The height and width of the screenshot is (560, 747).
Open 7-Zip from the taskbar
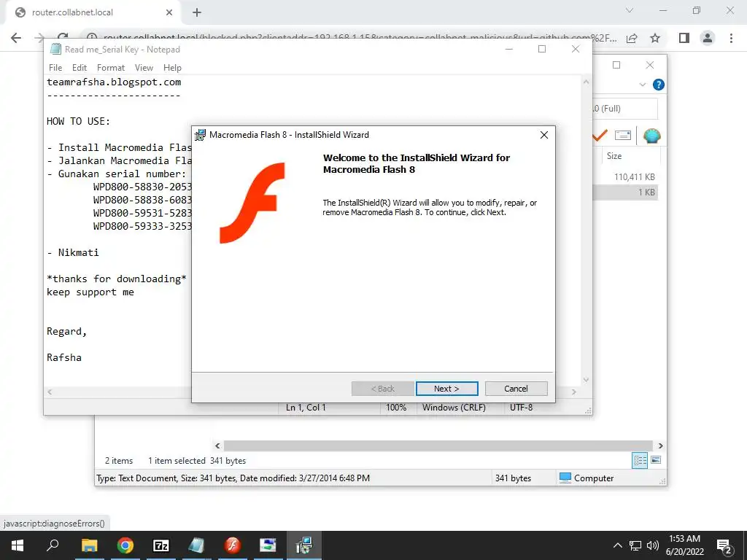coord(161,545)
